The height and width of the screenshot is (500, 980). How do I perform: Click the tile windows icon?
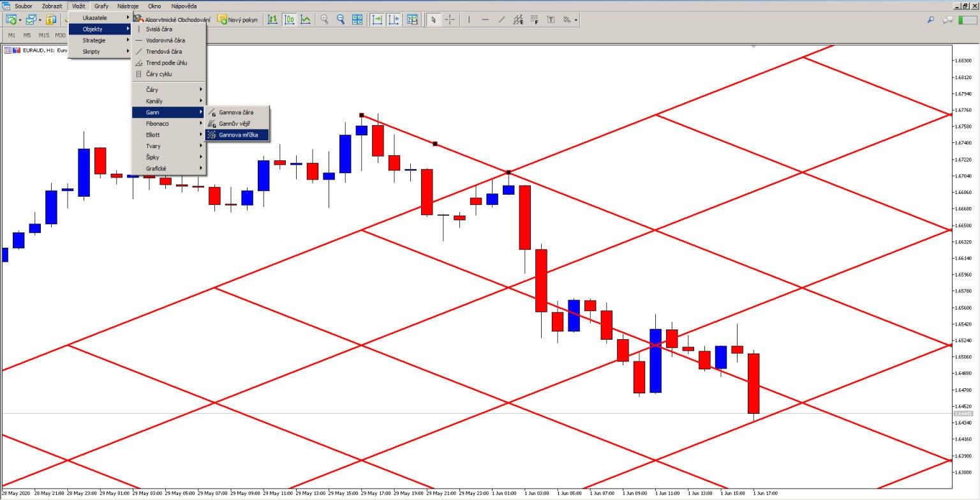(357, 20)
